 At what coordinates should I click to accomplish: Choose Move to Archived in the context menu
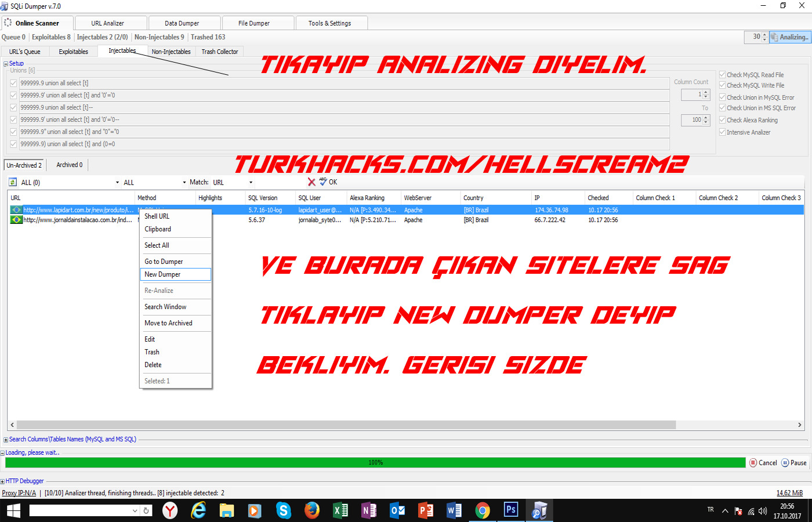point(175,323)
